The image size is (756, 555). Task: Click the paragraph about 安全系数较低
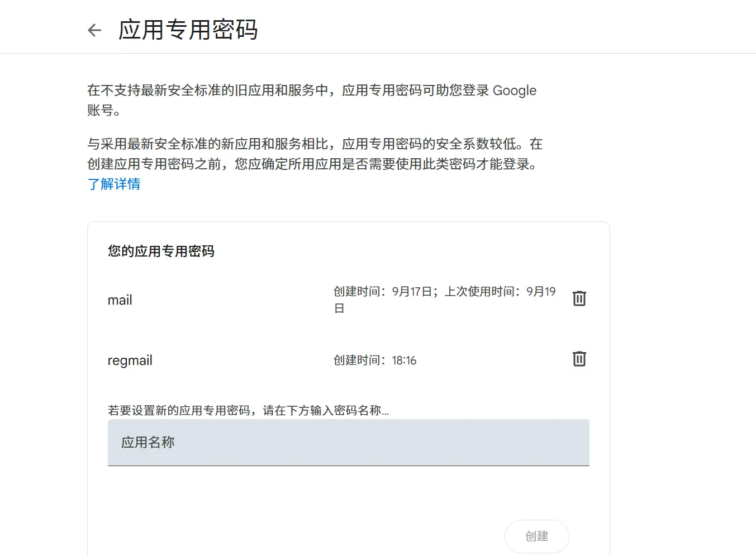[x=315, y=144]
